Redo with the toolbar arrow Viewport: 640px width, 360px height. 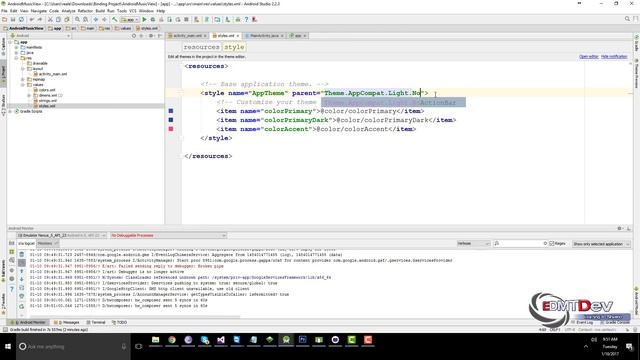(x=40, y=20)
